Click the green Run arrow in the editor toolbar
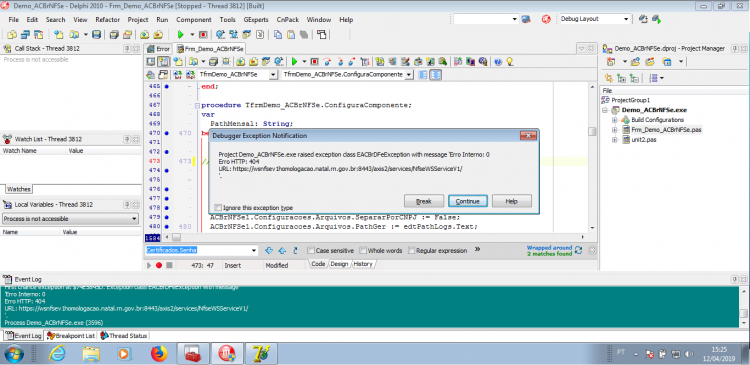 coord(295,61)
